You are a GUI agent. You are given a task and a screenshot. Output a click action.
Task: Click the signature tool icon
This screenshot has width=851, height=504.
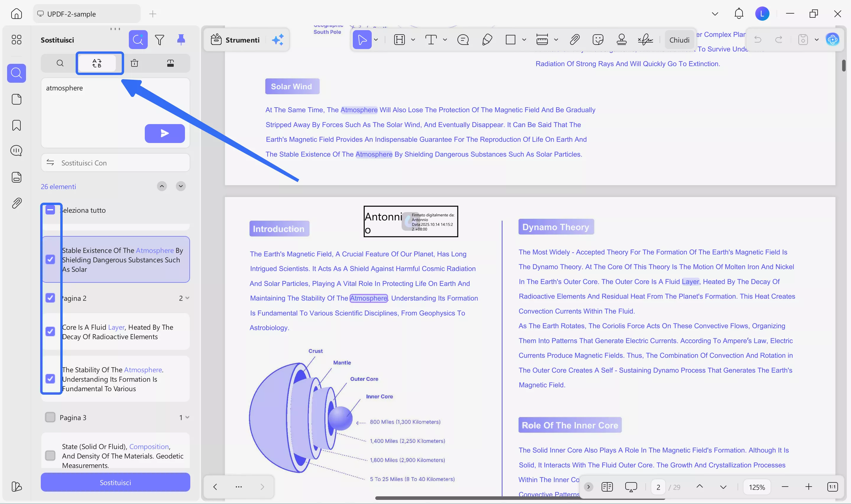(645, 40)
